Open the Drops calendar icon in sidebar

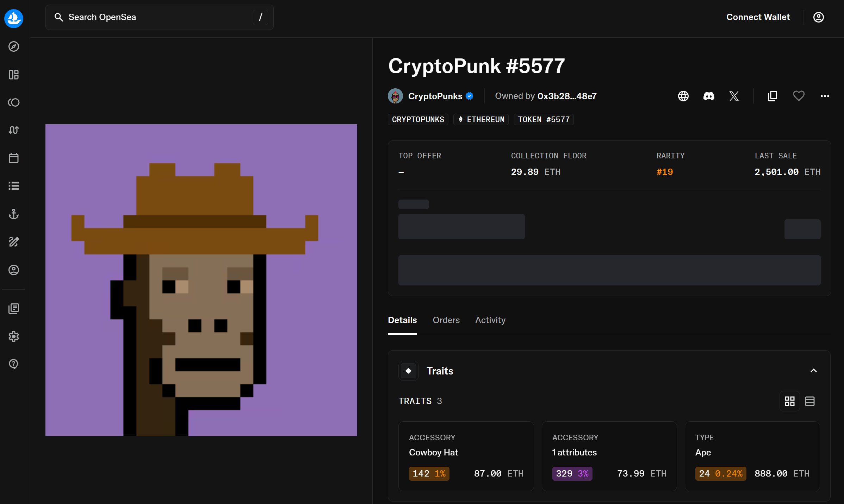tap(14, 158)
